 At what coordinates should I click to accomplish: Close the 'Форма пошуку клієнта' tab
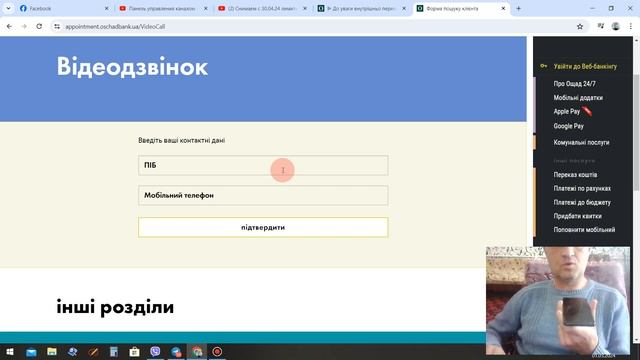point(503,8)
